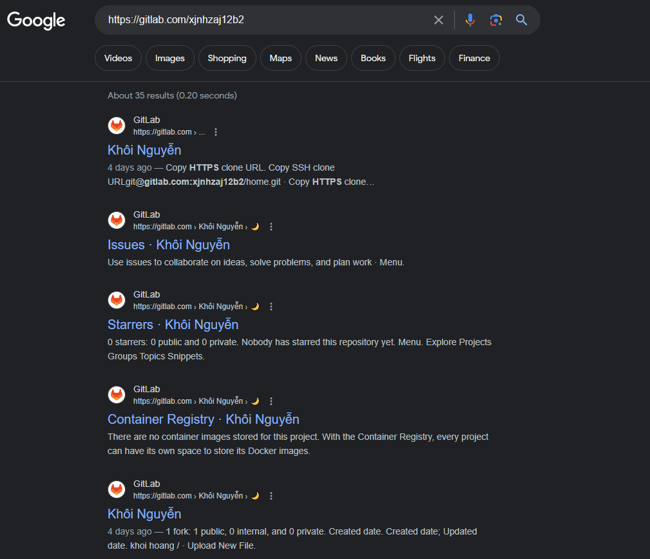Click the GitLab favicon beside the Starrers result
Screen dimensions: 650x559
click(116, 300)
